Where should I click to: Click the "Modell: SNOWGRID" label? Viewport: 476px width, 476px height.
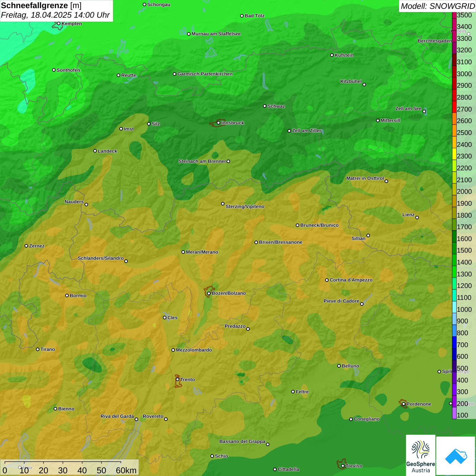[438, 6]
